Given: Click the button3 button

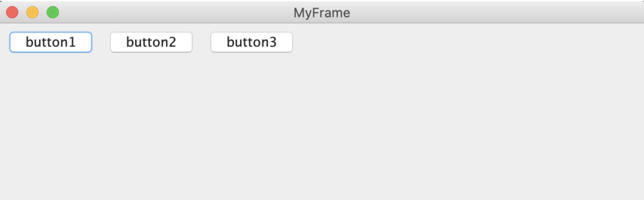Looking at the screenshot, I should [x=252, y=42].
